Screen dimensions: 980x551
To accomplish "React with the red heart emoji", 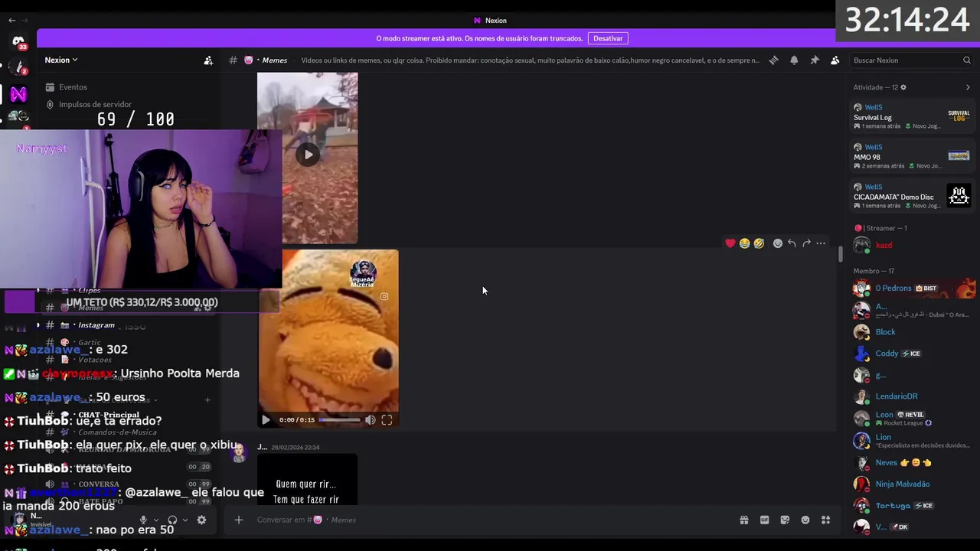I will [730, 243].
